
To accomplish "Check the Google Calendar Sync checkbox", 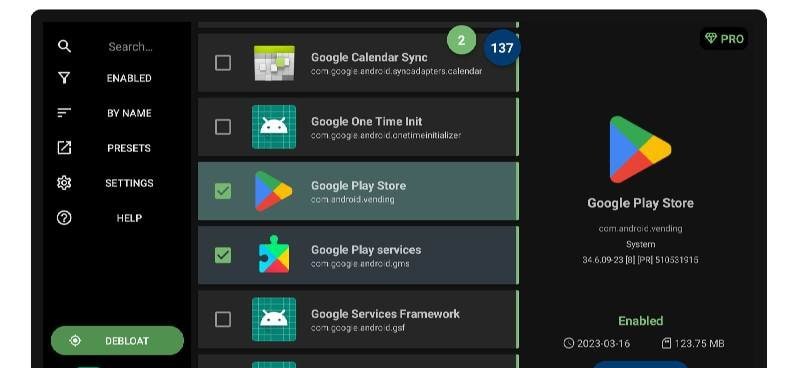I will tap(222, 63).
